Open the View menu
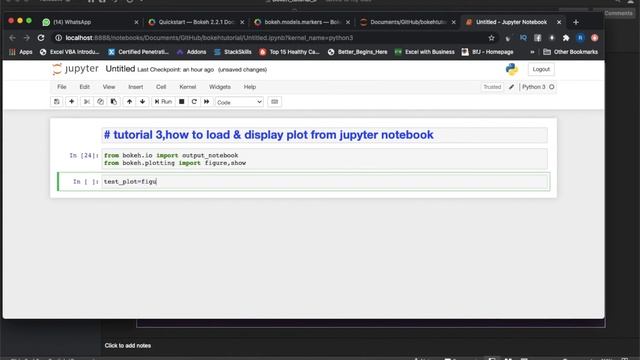This screenshot has height=360, width=640. pos(109,87)
